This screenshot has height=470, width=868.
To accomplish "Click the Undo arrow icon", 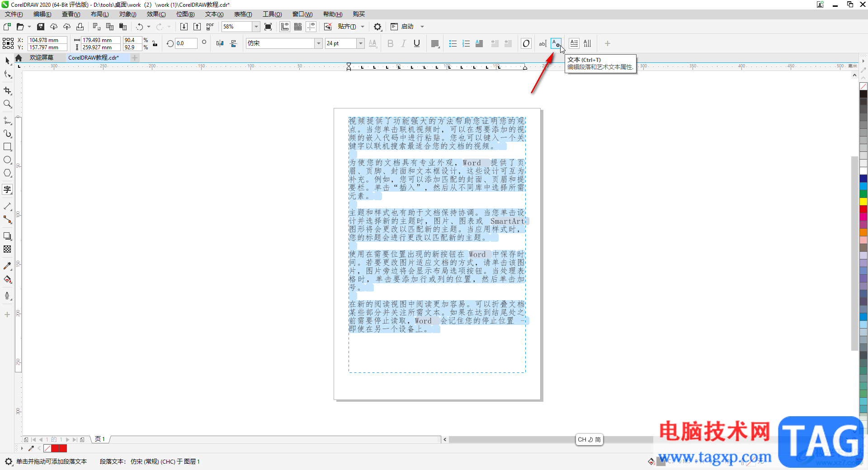I will pos(140,27).
